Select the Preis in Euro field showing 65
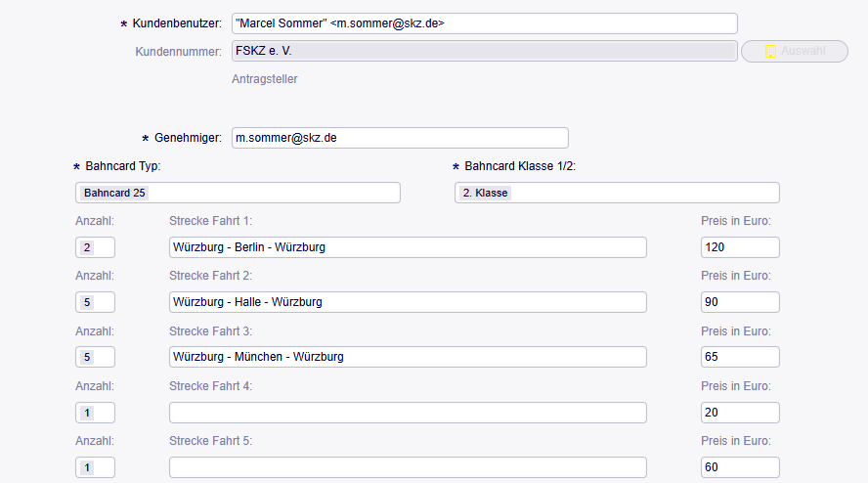 click(x=740, y=357)
